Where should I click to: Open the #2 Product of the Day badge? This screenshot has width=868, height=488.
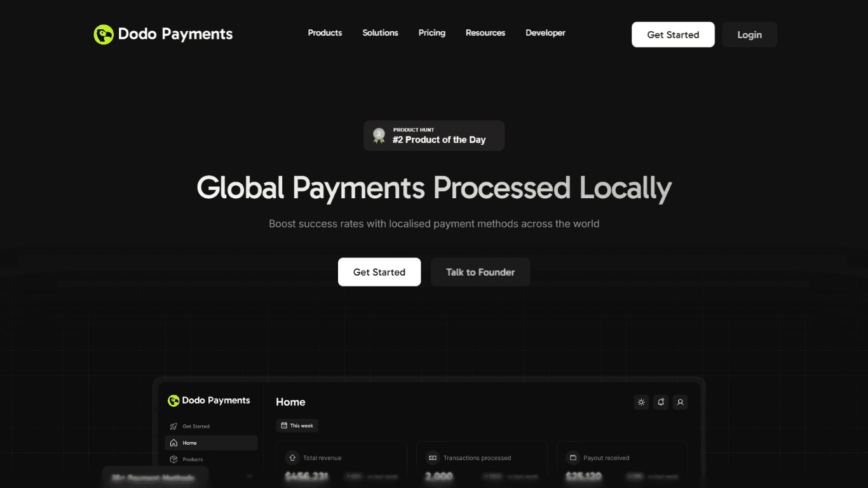(434, 136)
